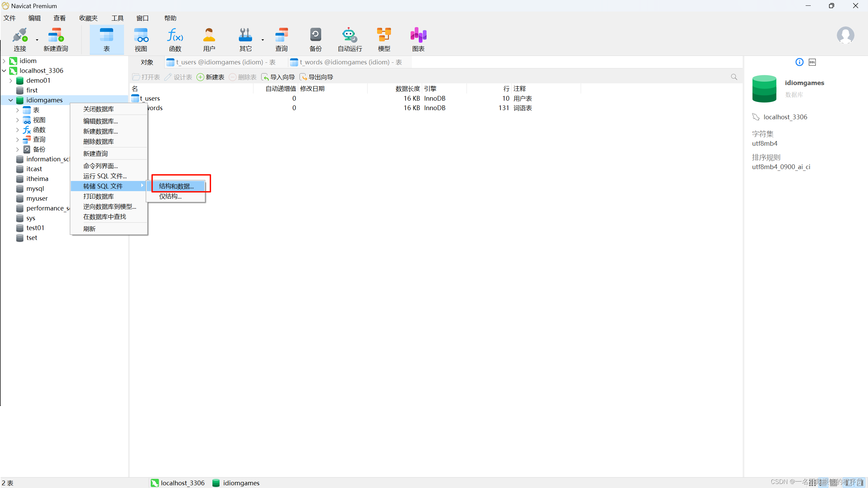This screenshot has height=488, width=868.
Task: Select the localhost_3306 connection
Action: [41, 70]
